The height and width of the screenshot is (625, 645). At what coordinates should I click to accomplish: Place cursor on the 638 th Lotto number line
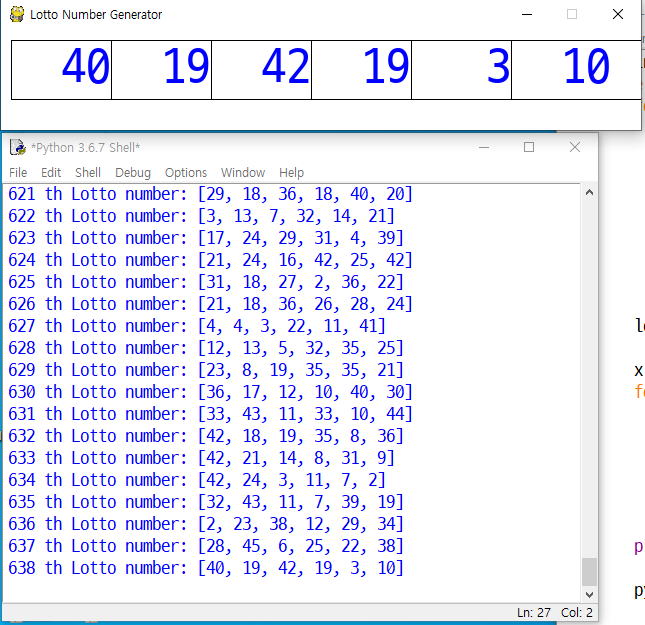206,568
